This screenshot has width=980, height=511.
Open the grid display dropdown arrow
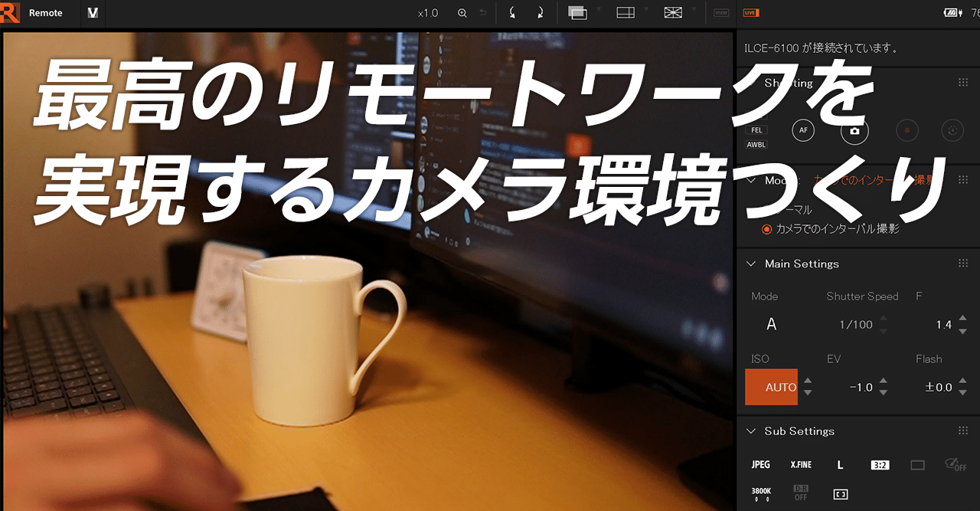coord(646,9)
